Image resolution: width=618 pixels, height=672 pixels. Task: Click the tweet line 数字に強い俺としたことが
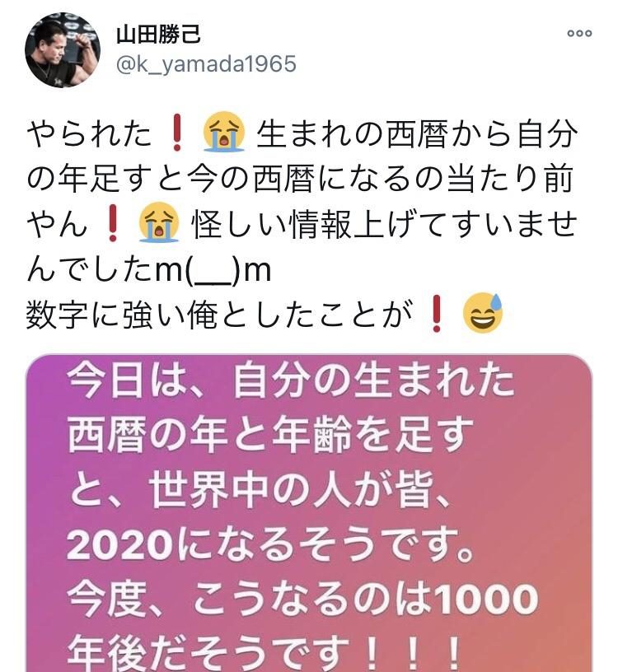click(x=219, y=314)
